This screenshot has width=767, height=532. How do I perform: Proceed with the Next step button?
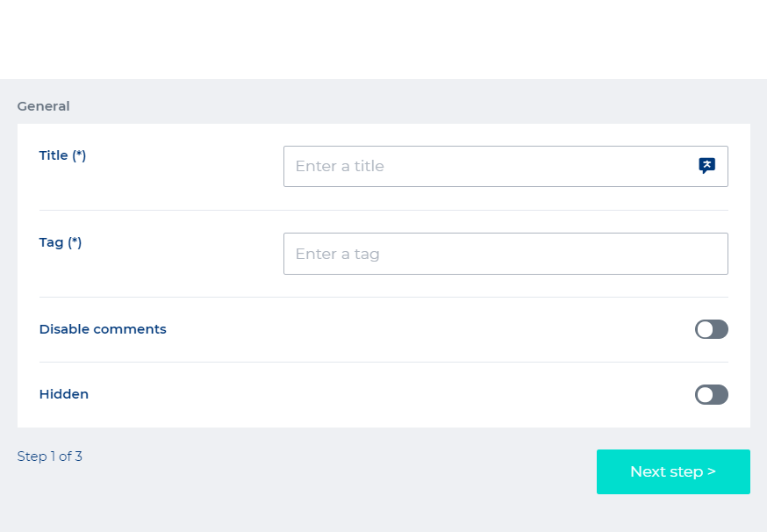pyautogui.click(x=673, y=471)
